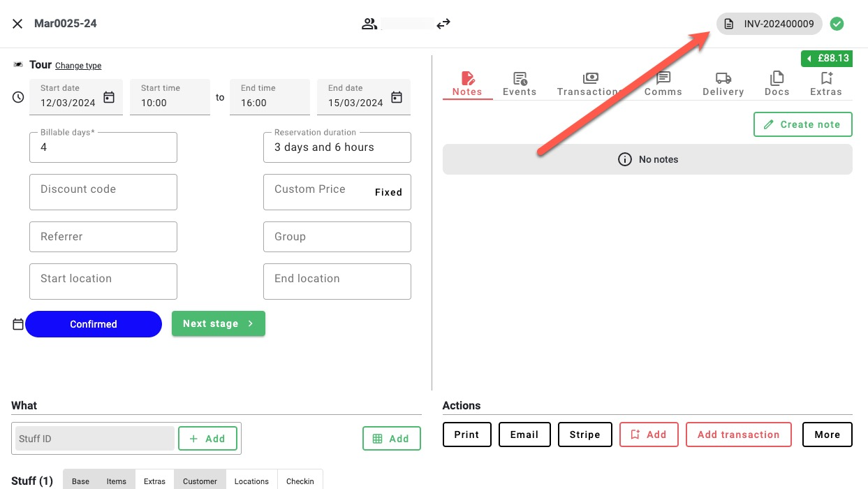Toggle the Fixed custom price option
The height and width of the screenshot is (489, 868).
[388, 192]
